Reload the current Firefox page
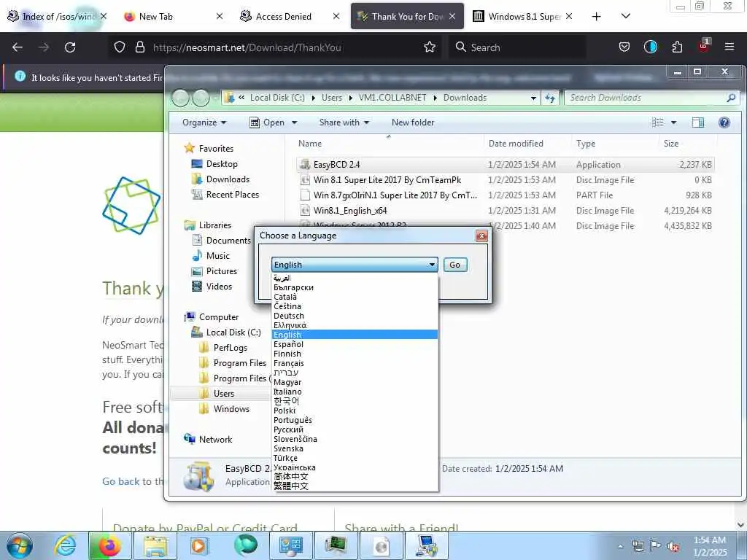The height and width of the screenshot is (560, 747). coord(70,47)
